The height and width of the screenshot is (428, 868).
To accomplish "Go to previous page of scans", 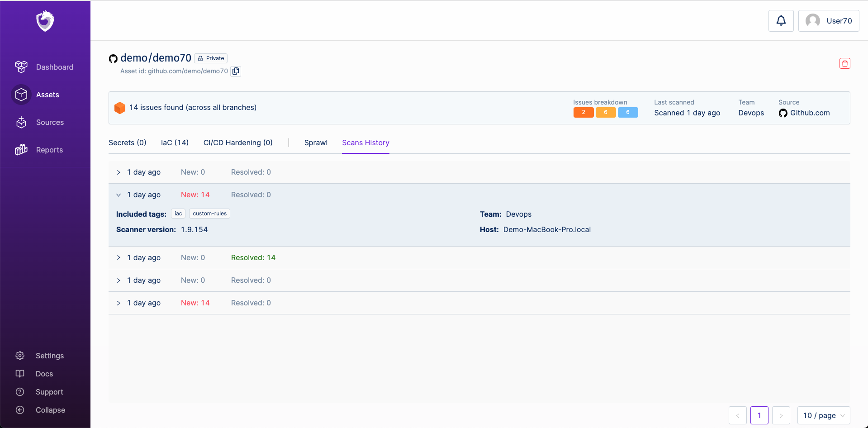I will tap(738, 415).
